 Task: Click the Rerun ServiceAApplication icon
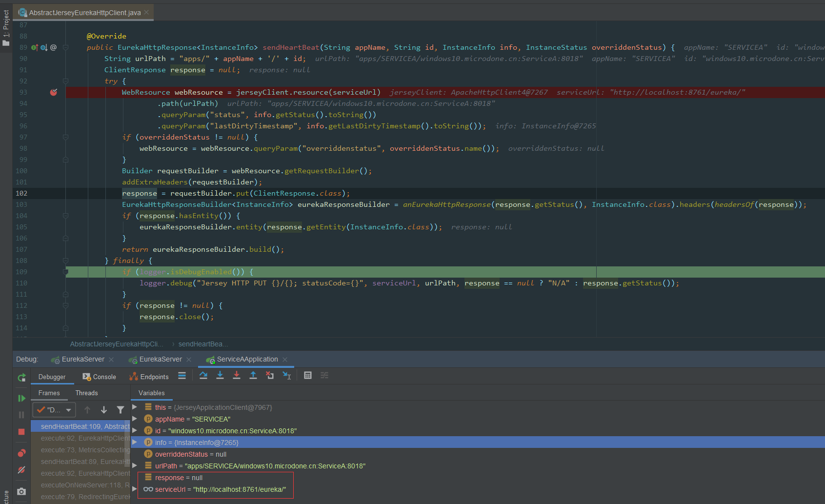pos(21,378)
